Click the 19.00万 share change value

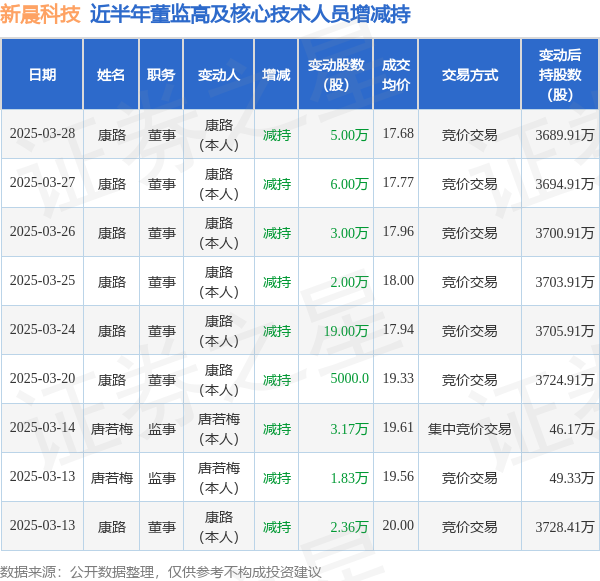(346, 331)
